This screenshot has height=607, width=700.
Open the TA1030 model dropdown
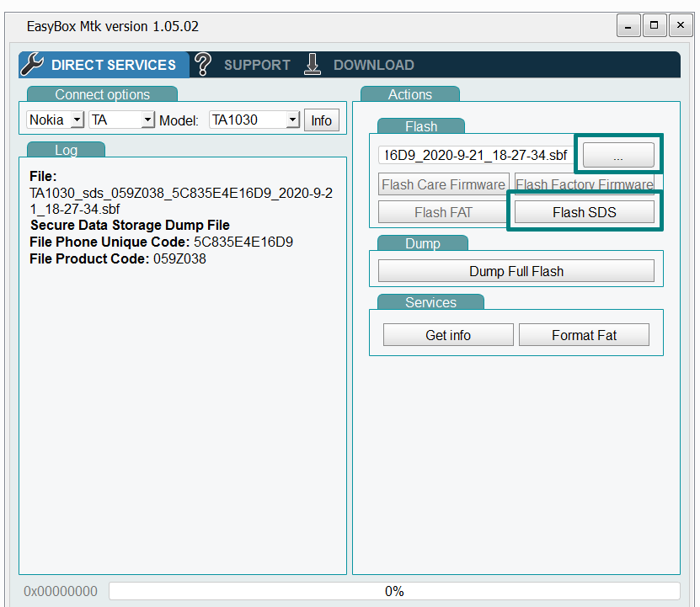click(x=254, y=120)
